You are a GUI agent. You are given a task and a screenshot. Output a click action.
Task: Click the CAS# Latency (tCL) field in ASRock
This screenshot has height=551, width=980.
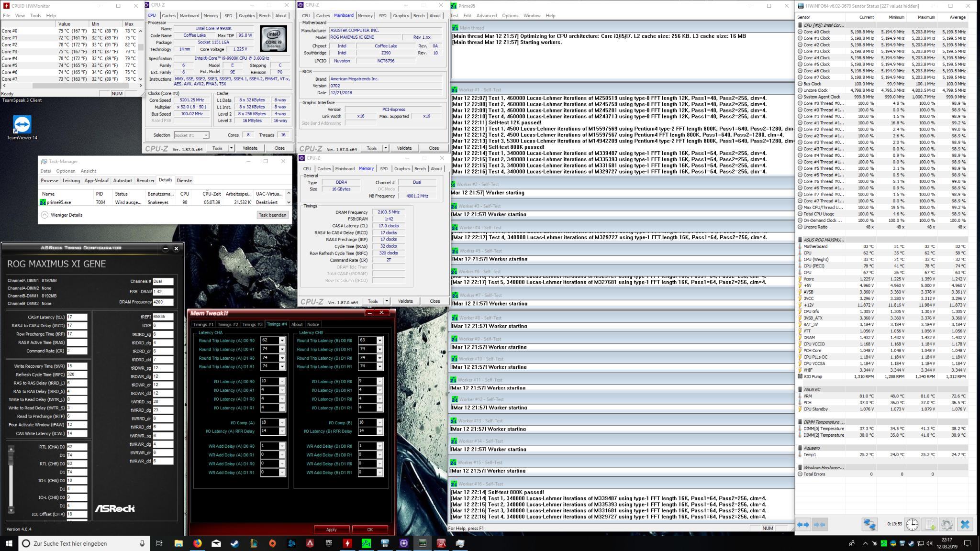tap(77, 317)
